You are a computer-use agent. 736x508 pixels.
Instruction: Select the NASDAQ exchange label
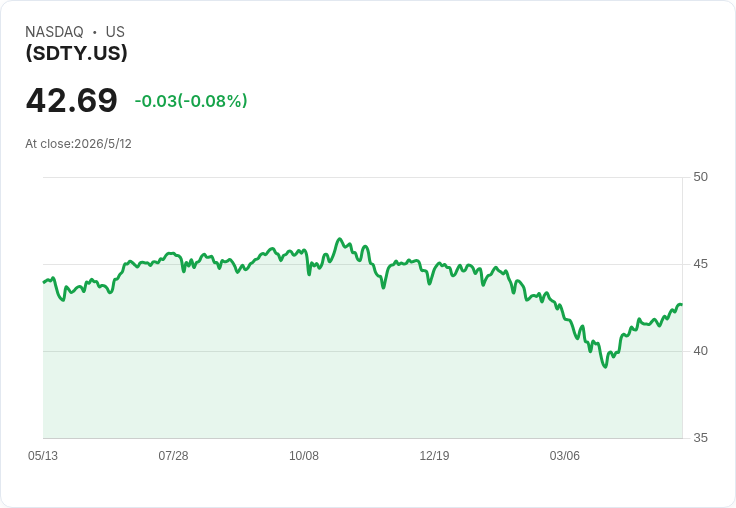click(54, 32)
